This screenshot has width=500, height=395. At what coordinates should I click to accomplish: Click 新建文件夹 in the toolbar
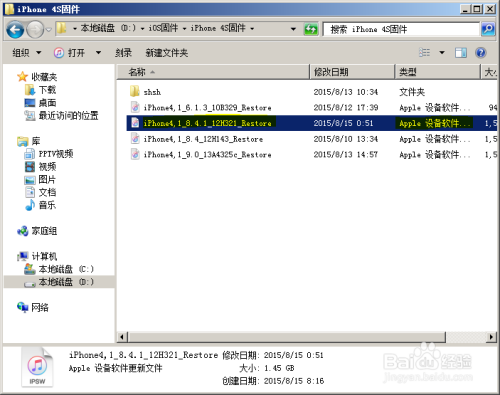click(167, 53)
